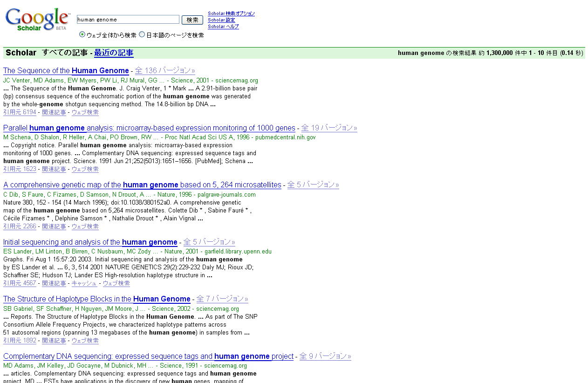Click the 検索 search button

(x=192, y=20)
